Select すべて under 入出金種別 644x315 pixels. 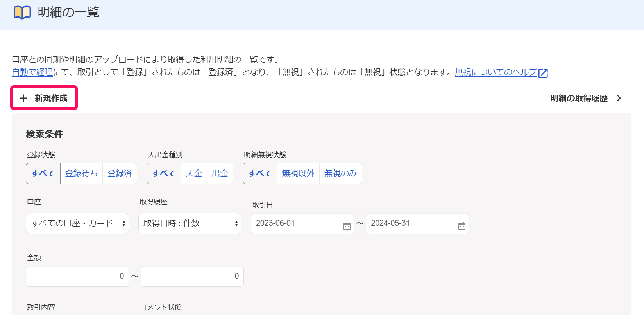164,173
